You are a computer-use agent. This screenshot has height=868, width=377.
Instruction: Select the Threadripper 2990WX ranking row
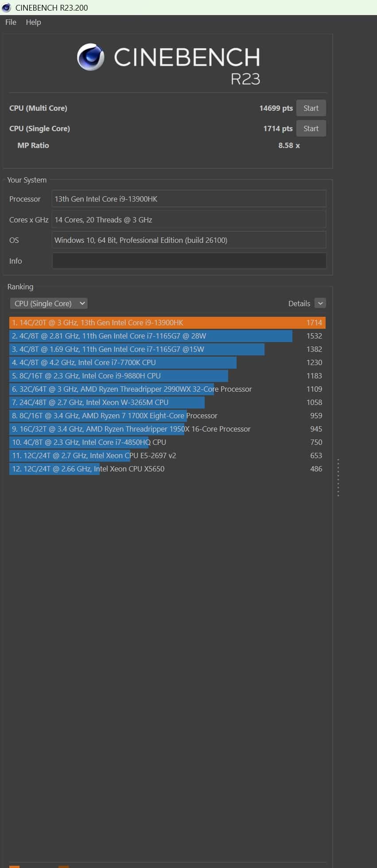coord(167,389)
